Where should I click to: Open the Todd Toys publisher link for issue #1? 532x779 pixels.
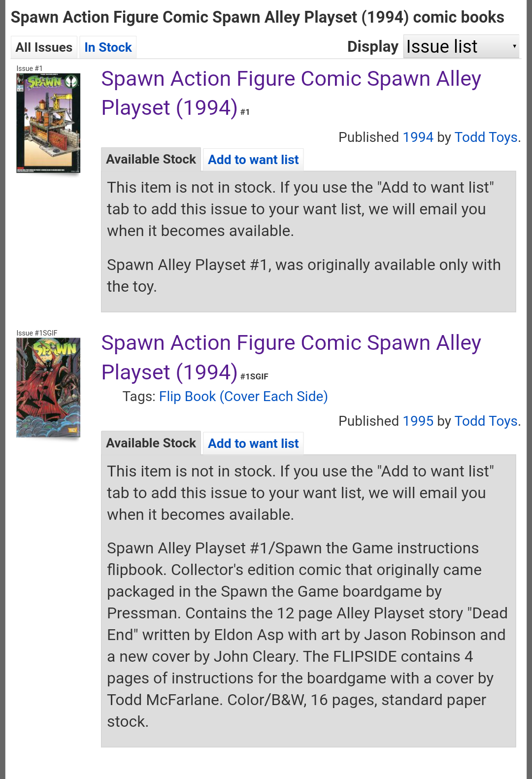(486, 137)
